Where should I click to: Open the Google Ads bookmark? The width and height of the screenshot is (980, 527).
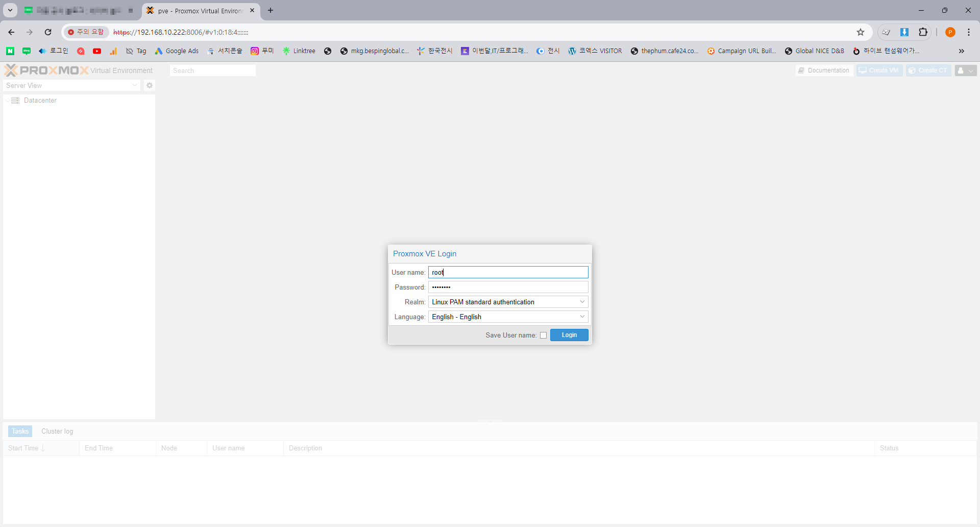177,51
